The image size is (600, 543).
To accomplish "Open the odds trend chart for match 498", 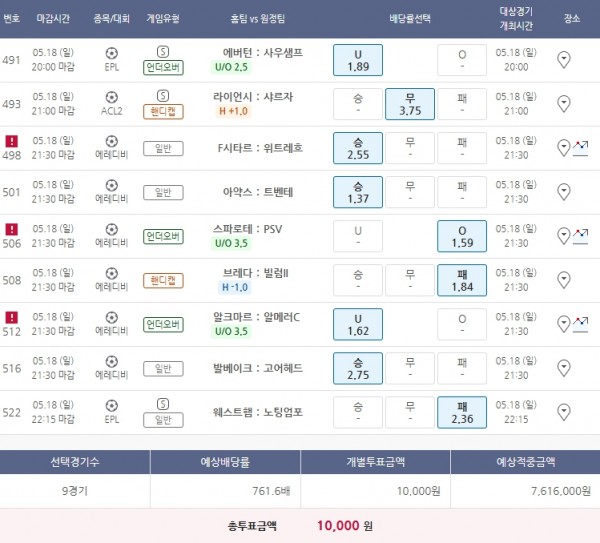I will pos(579,147).
